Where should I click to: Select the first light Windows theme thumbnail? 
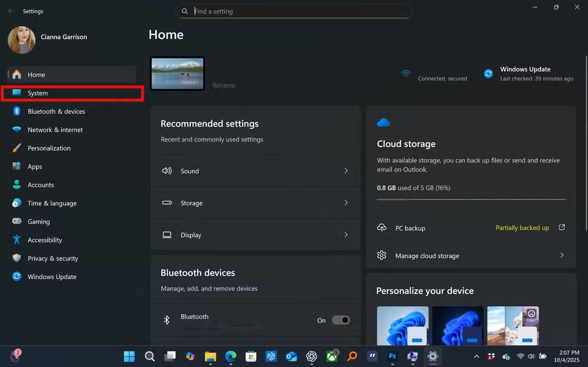[402, 325]
